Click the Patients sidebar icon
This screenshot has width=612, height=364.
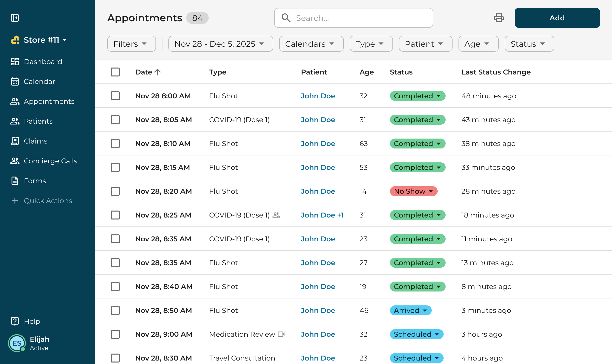(x=15, y=121)
